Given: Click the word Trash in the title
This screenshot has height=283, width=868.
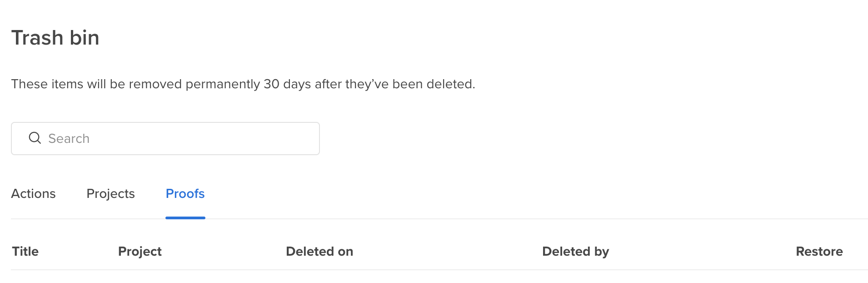Looking at the screenshot, I should 37,38.
